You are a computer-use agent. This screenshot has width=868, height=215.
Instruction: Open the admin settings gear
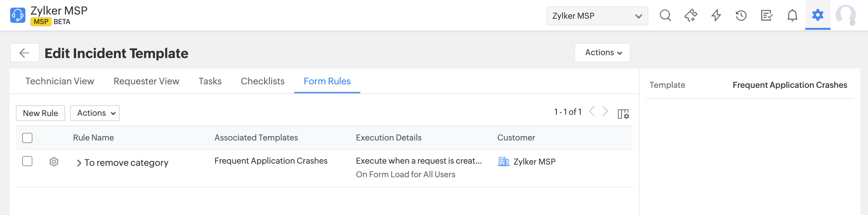818,15
